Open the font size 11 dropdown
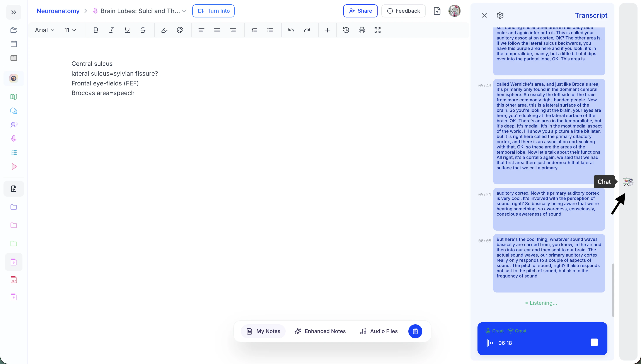Image resolution: width=641 pixels, height=364 pixels. click(x=70, y=30)
